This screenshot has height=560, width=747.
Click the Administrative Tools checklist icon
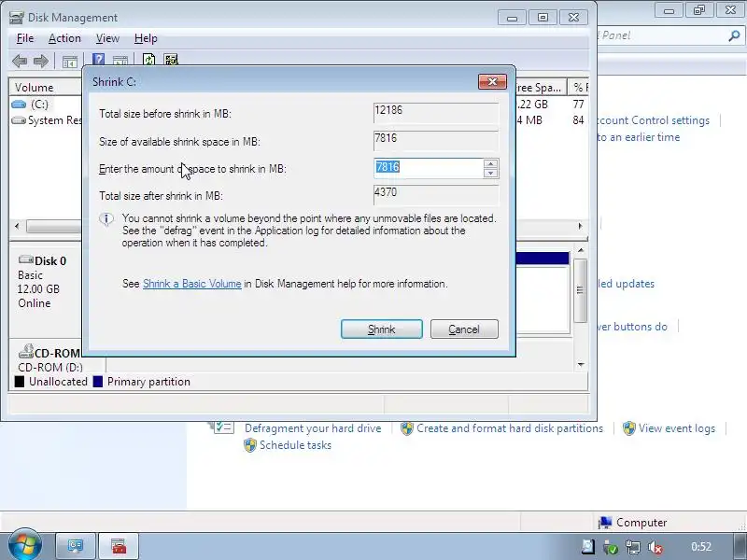(x=222, y=427)
